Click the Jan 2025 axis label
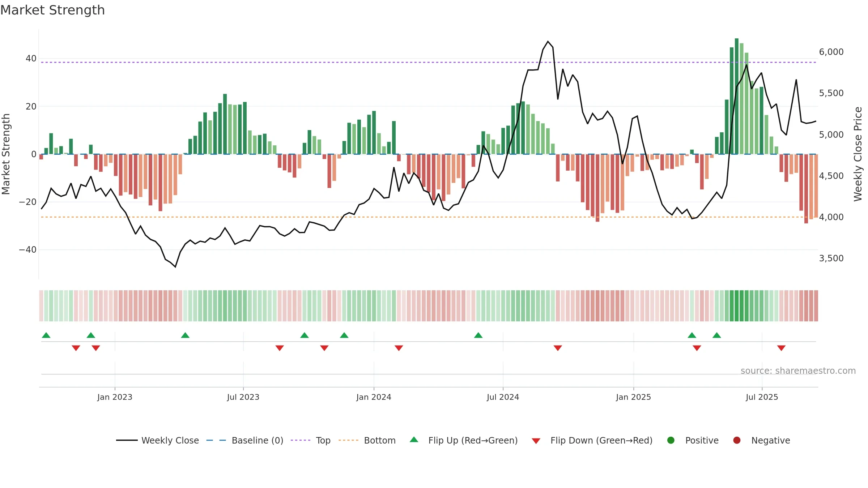 pyautogui.click(x=633, y=397)
